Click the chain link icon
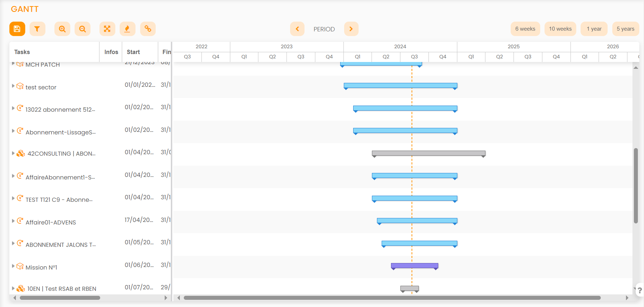Image resolution: width=644 pixels, height=307 pixels. click(148, 29)
